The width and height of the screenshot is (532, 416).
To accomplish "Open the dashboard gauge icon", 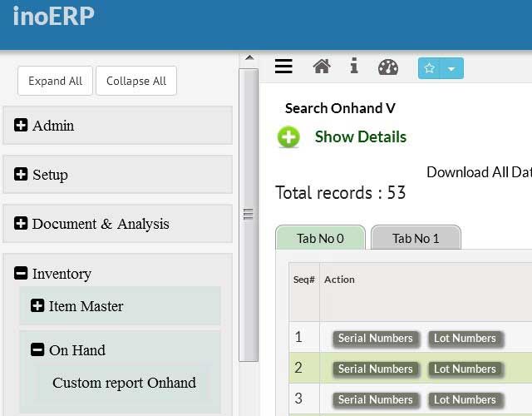I will pos(388,67).
